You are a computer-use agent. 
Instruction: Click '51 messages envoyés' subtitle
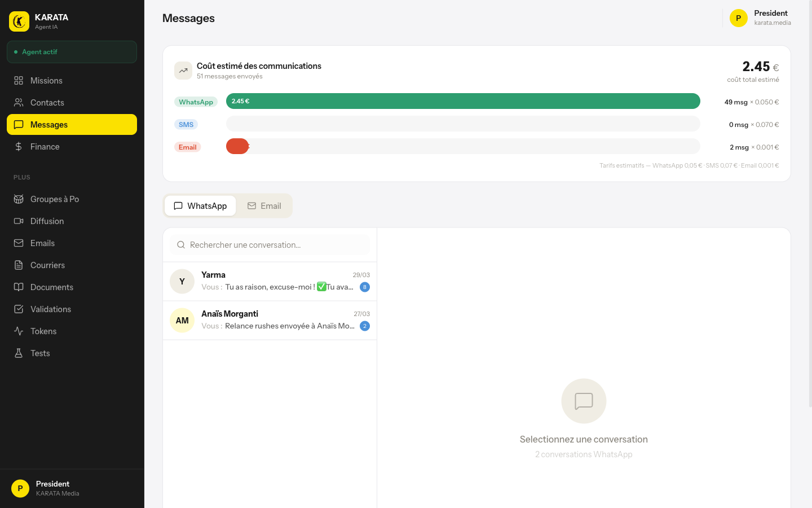point(230,76)
